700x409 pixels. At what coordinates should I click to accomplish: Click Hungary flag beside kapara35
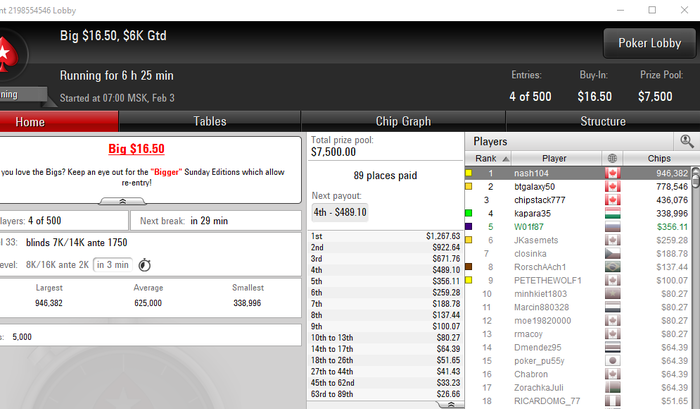point(612,213)
